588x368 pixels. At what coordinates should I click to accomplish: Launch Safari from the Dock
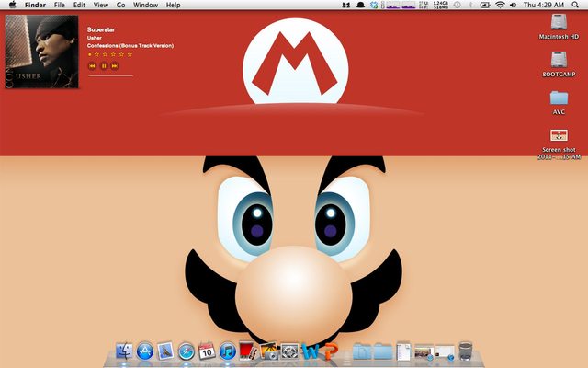point(186,351)
